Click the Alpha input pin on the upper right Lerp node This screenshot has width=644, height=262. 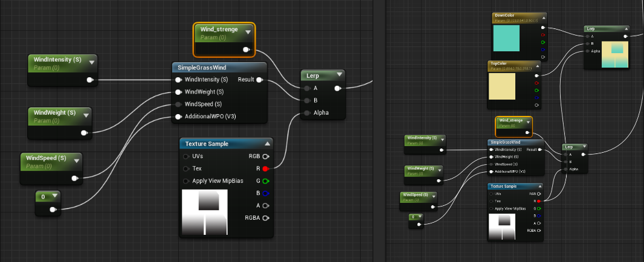tap(587, 51)
